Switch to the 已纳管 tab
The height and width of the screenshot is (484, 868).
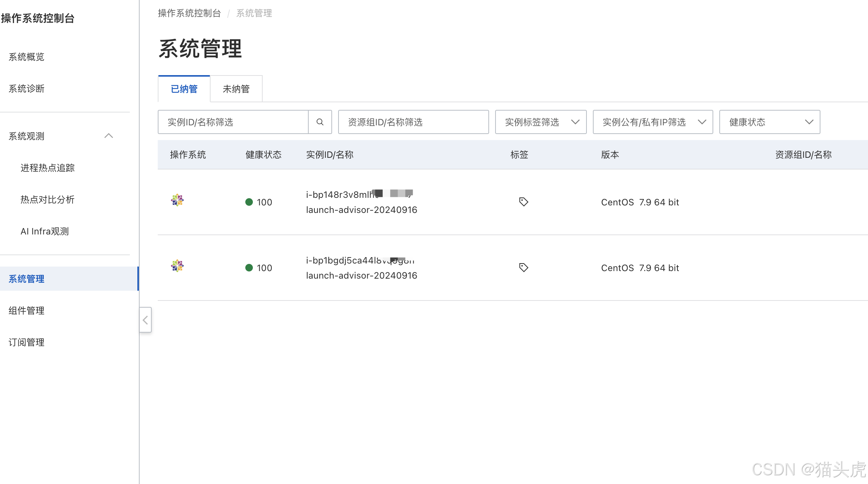point(184,89)
